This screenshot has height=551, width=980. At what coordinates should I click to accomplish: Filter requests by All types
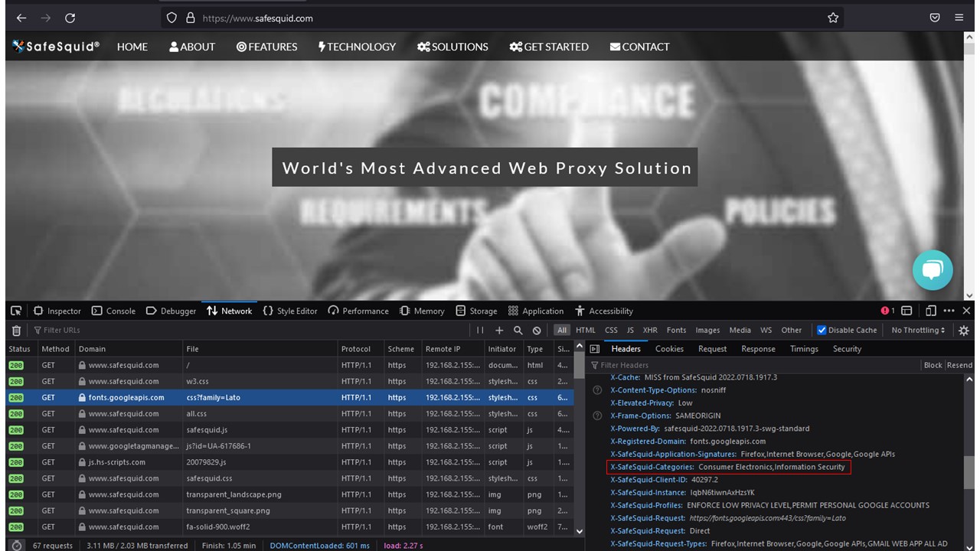(563, 331)
